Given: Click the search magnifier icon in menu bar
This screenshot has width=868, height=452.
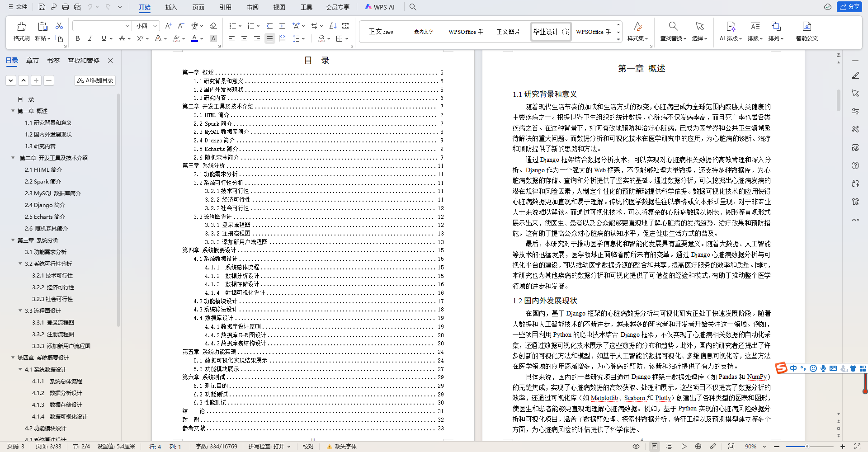Looking at the screenshot, I should [x=413, y=7].
